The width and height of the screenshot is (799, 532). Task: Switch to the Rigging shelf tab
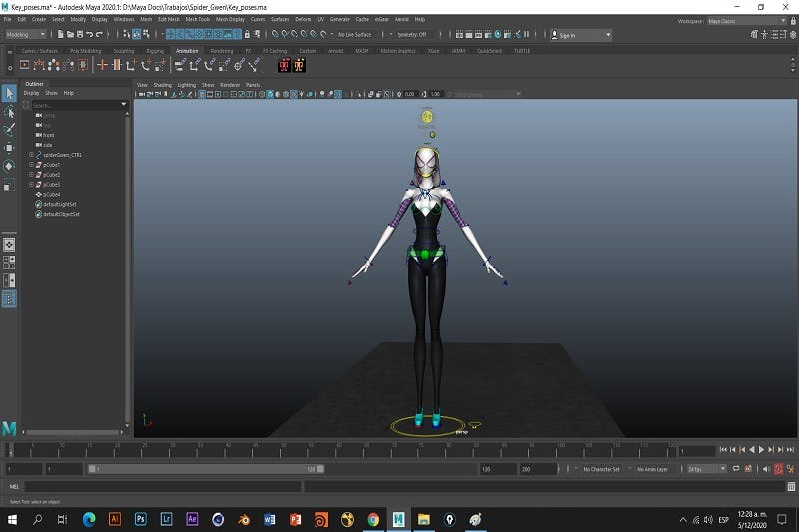click(x=155, y=50)
